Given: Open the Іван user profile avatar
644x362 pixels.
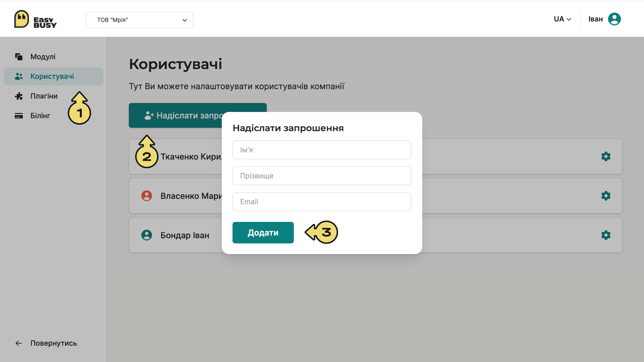Looking at the screenshot, I should (614, 19).
